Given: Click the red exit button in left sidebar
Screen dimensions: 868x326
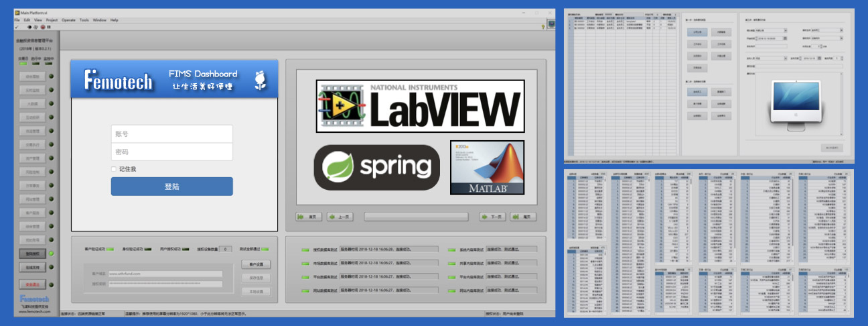Looking at the screenshot, I should tap(32, 285).
